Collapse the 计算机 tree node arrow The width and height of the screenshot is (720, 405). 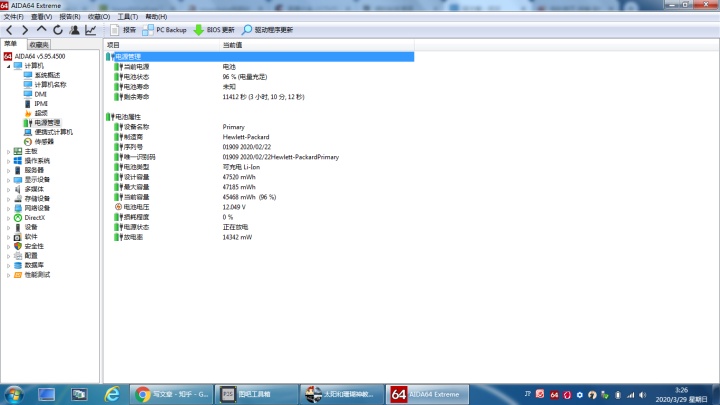point(8,66)
